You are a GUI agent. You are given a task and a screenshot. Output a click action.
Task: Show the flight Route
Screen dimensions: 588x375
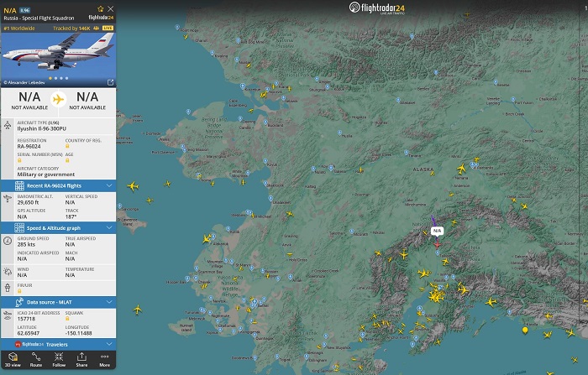[35, 361]
